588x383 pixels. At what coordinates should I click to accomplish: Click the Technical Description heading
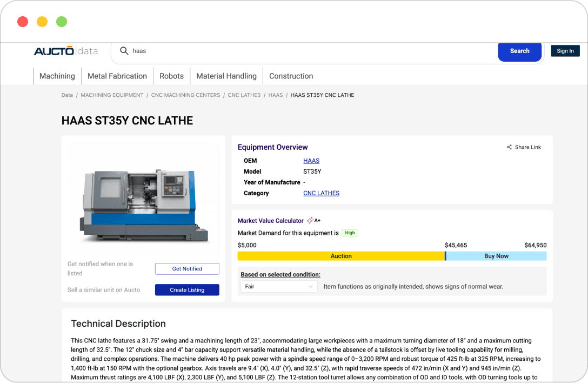tap(118, 323)
